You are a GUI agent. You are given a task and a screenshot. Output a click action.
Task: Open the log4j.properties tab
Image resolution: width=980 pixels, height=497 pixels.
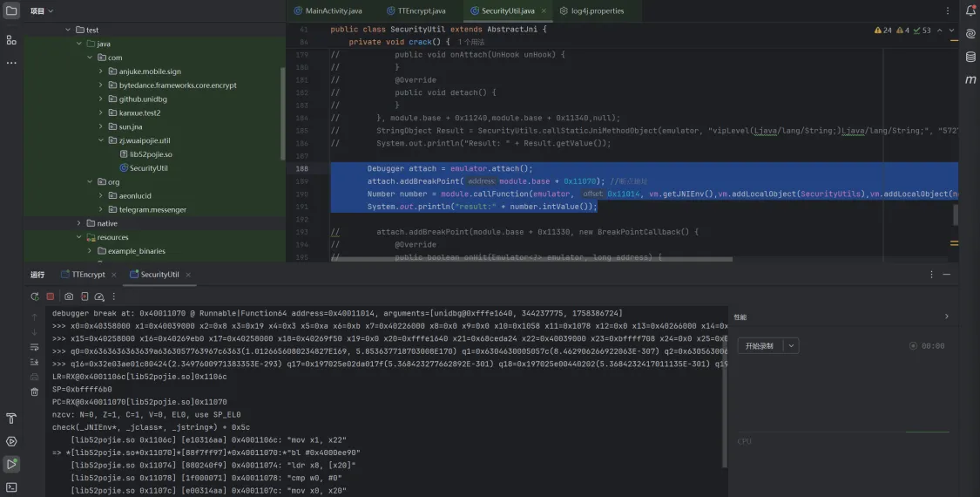click(x=591, y=10)
